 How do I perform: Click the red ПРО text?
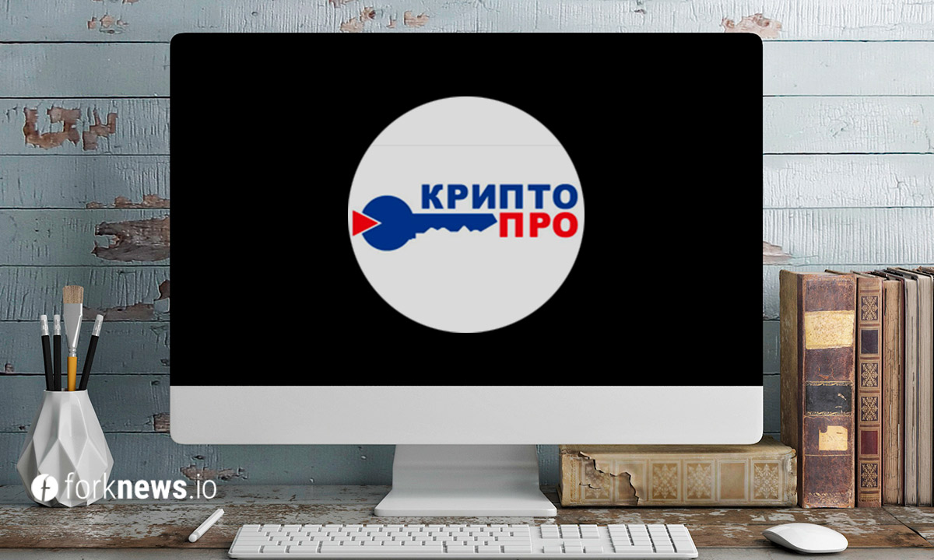coord(539,226)
